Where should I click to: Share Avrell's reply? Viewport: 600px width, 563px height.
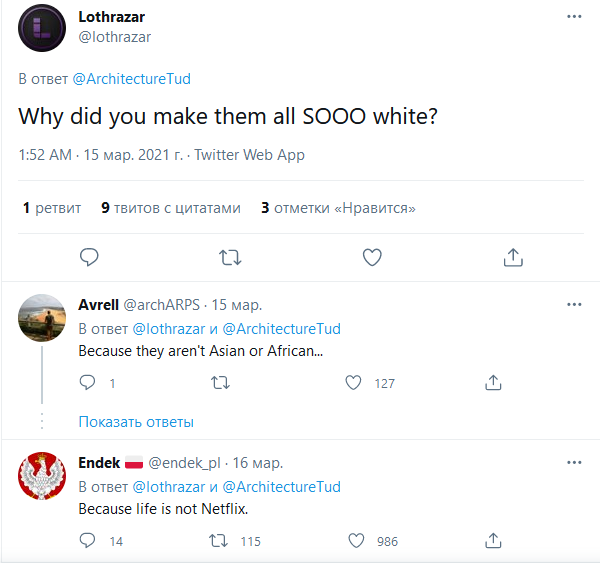click(493, 382)
